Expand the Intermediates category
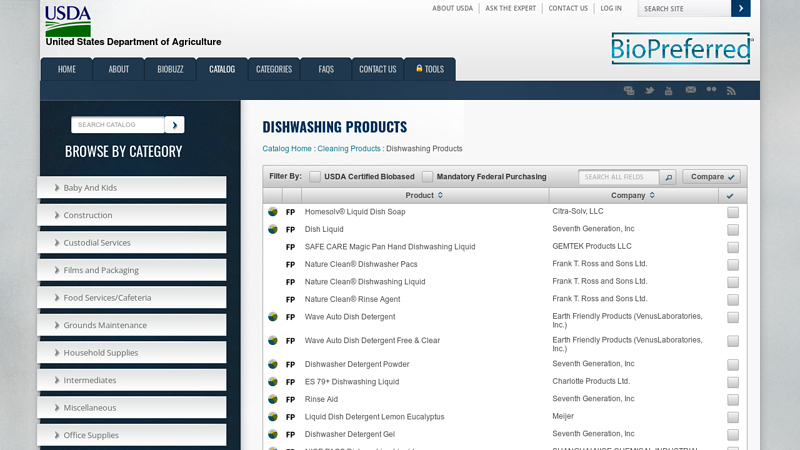The width and height of the screenshot is (800, 450). pyautogui.click(x=132, y=380)
